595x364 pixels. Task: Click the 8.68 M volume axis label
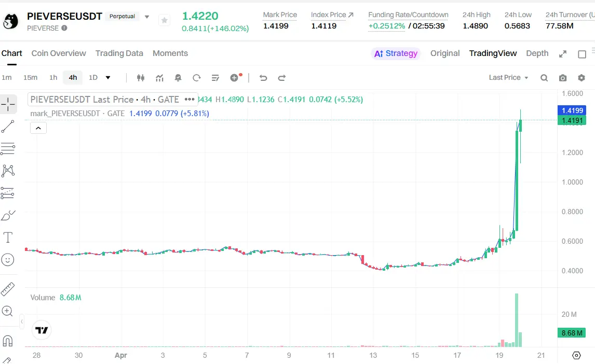(572, 333)
